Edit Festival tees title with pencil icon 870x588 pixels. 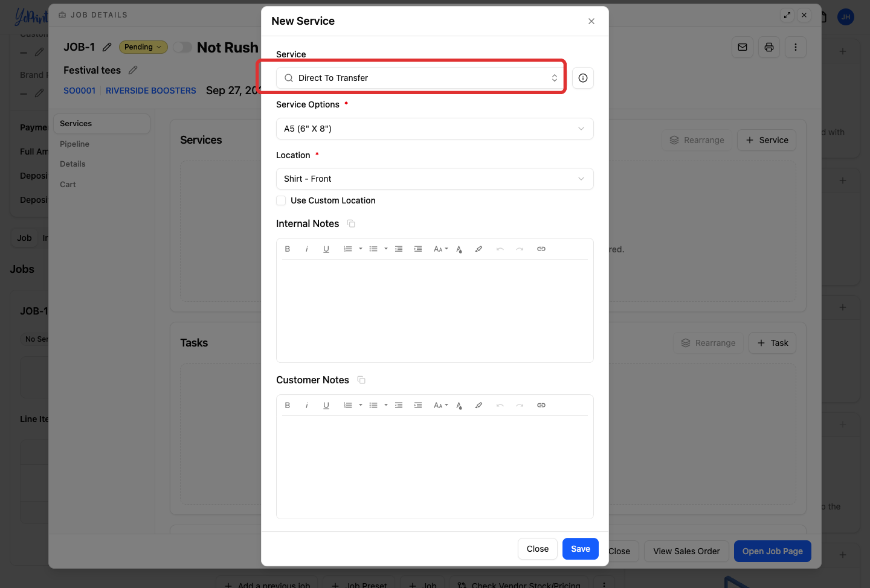tap(133, 70)
